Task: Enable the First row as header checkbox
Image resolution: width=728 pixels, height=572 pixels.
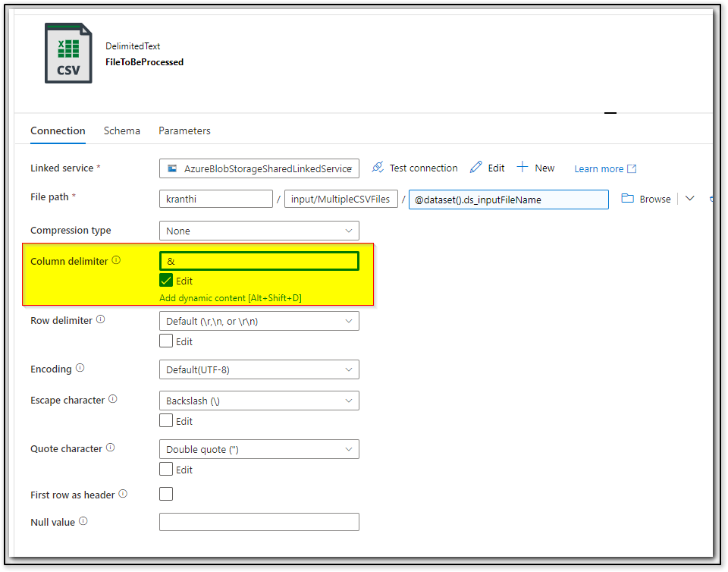Action: click(165, 494)
